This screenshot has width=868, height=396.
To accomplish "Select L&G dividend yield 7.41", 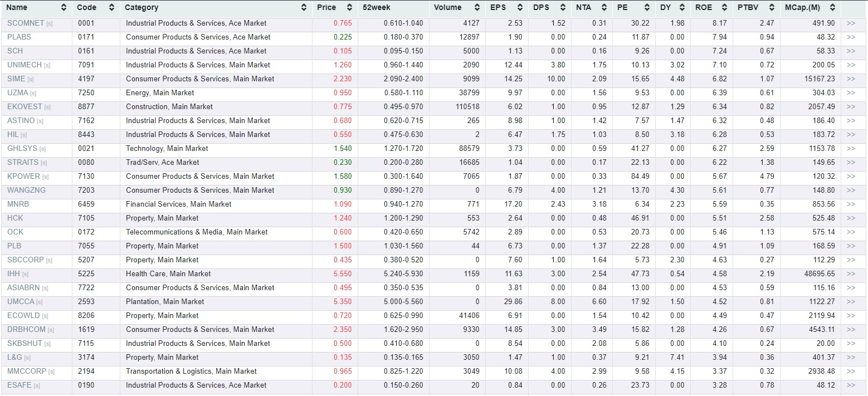I will click(x=677, y=358).
